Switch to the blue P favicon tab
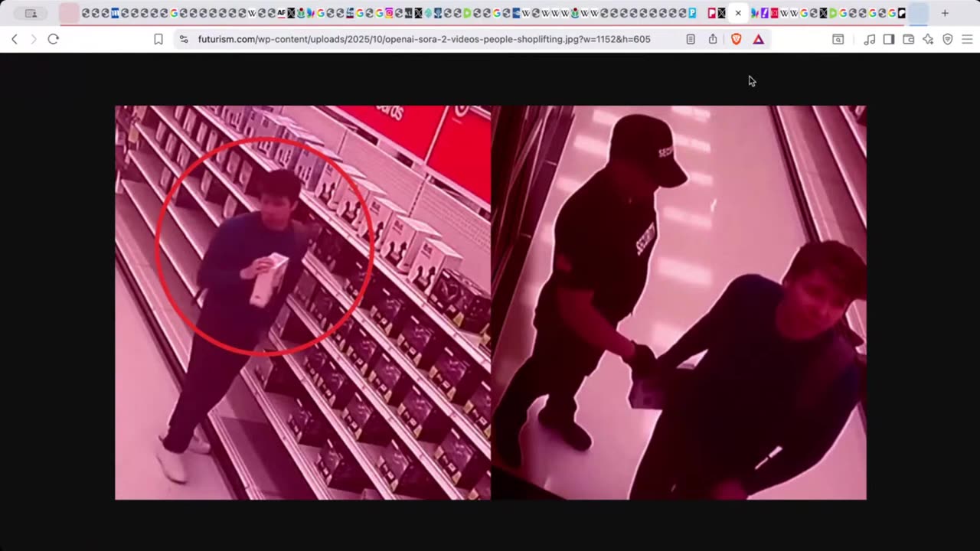 pos(692,13)
